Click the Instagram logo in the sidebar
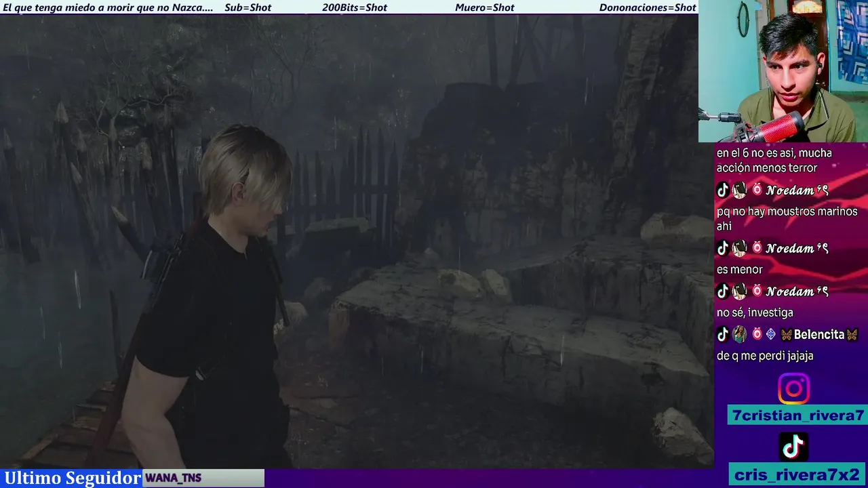This screenshot has width=868, height=488. pos(793,389)
